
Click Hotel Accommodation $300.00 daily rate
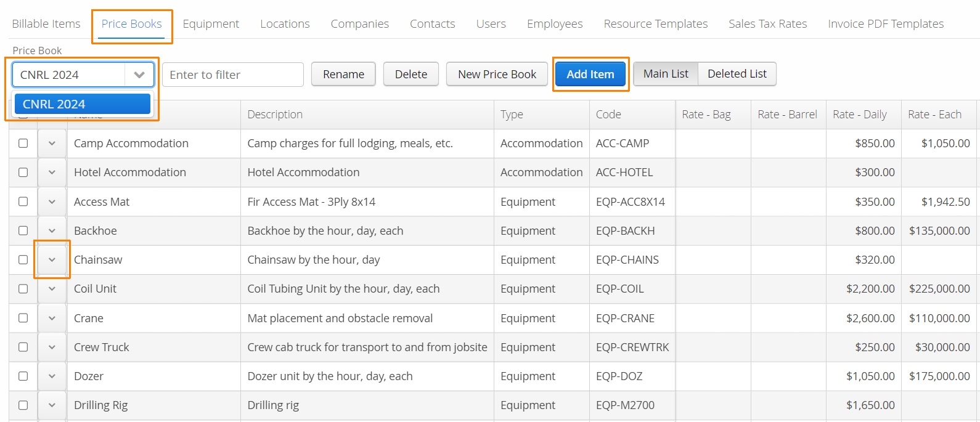coord(864,172)
